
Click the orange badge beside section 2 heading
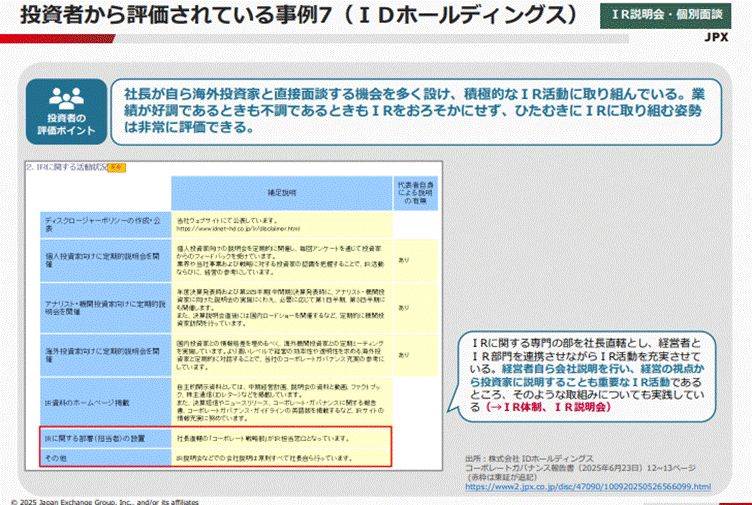tap(114, 168)
